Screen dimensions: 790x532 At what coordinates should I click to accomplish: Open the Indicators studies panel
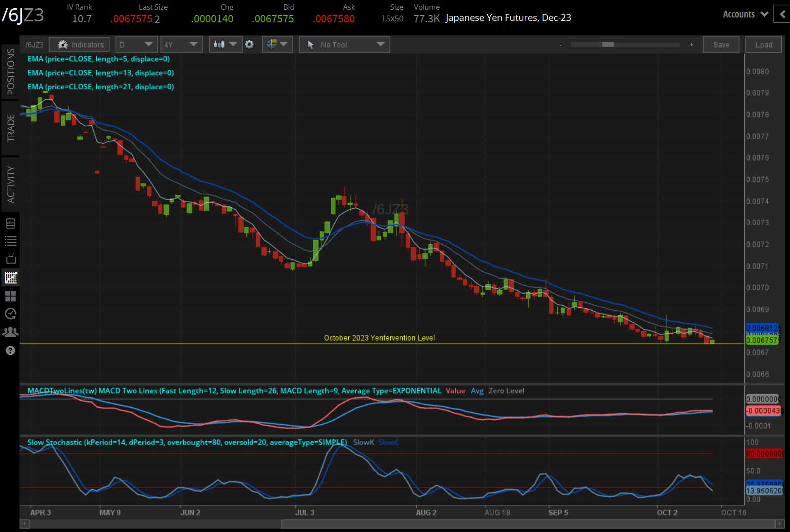(x=80, y=45)
